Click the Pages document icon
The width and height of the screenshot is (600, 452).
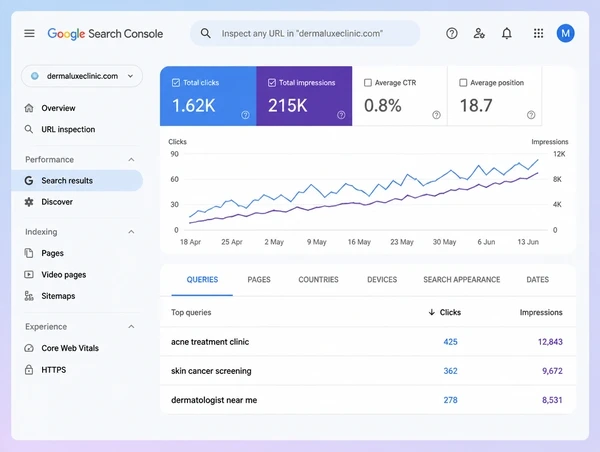coord(29,253)
